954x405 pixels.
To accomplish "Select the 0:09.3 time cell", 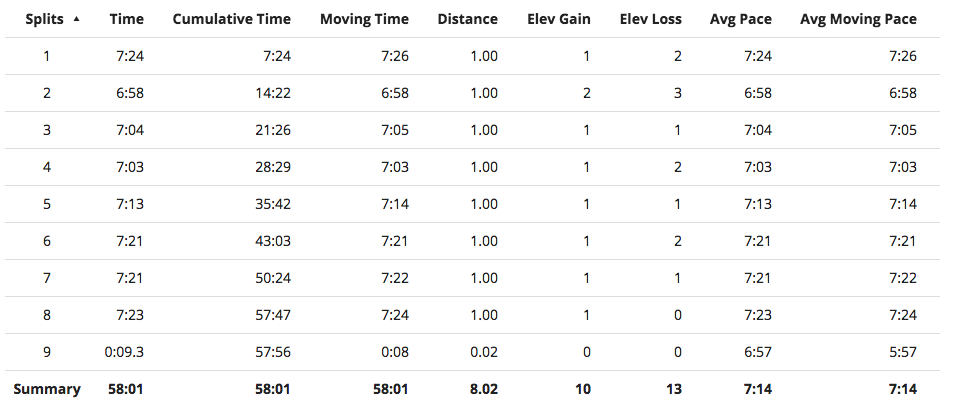I will 123,352.
